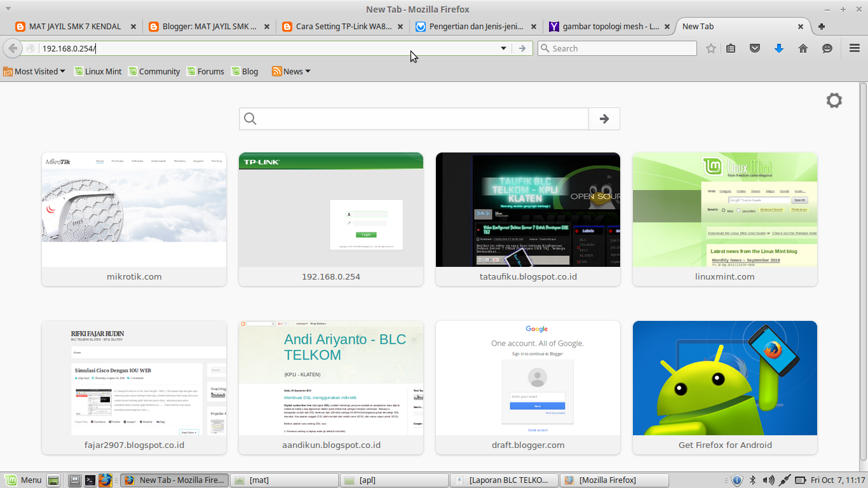The width and height of the screenshot is (868, 488).
Task: Switch to the [Laporan BLC TELKO... taskbar window
Action: [503, 480]
